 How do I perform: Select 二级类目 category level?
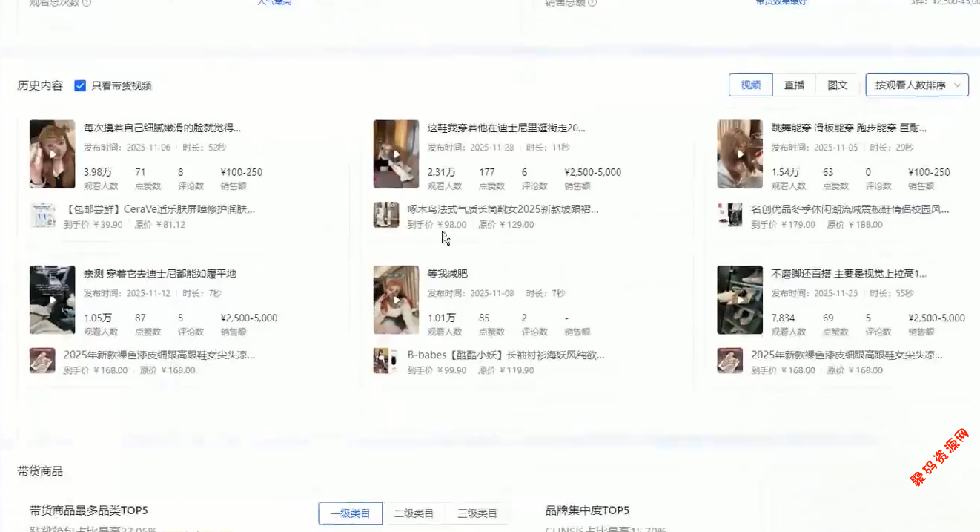414,513
